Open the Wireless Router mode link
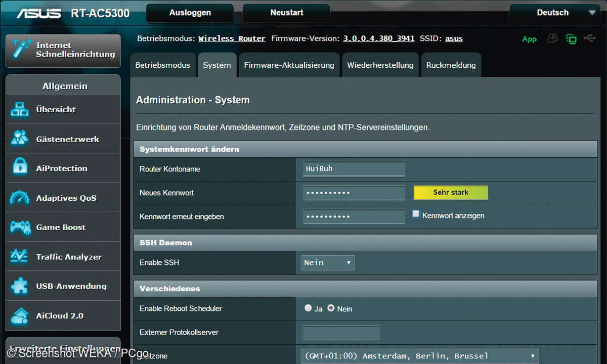Screen dimensions: 607x364 232,38
